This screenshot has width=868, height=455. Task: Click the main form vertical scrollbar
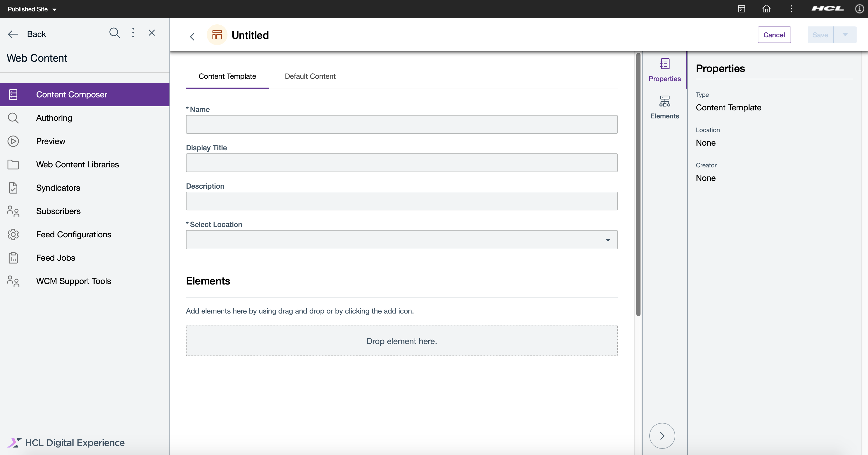point(638,184)
